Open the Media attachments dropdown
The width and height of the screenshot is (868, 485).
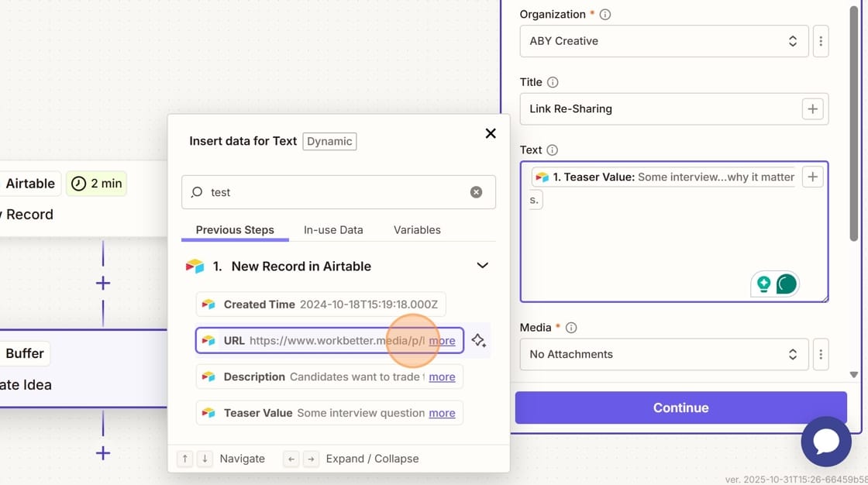coord(664,354)
